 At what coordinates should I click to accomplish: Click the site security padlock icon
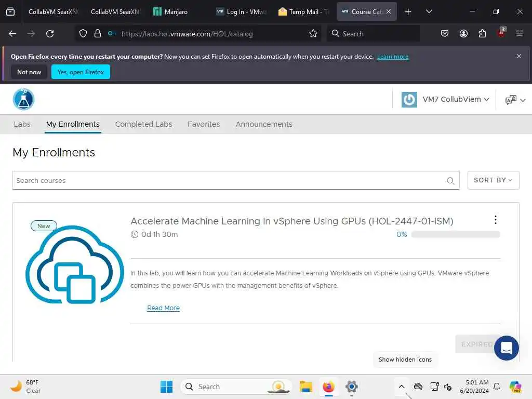pyautogui.click(x=98, y=34)
